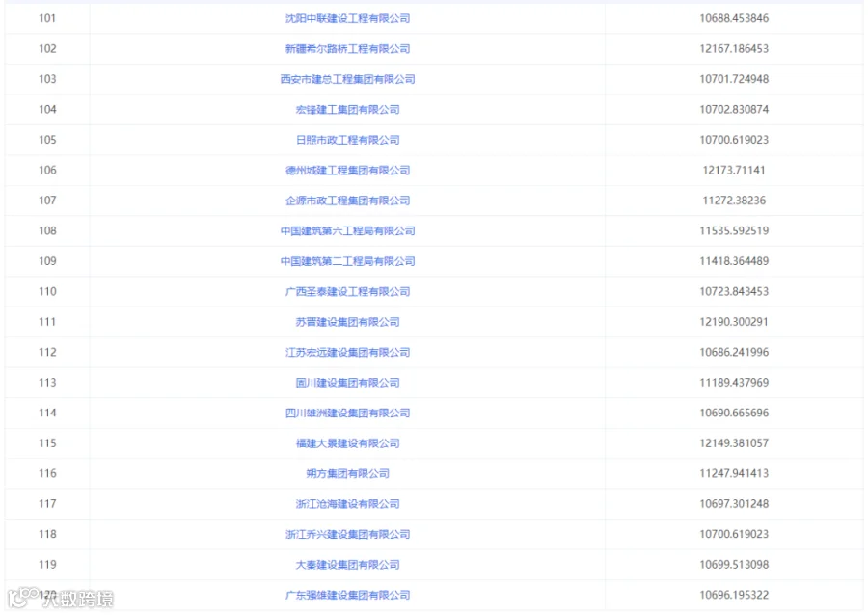The height and width of the screenshot is (615, 868).
Task: Click the value 11535.592519
Action: 734,231
